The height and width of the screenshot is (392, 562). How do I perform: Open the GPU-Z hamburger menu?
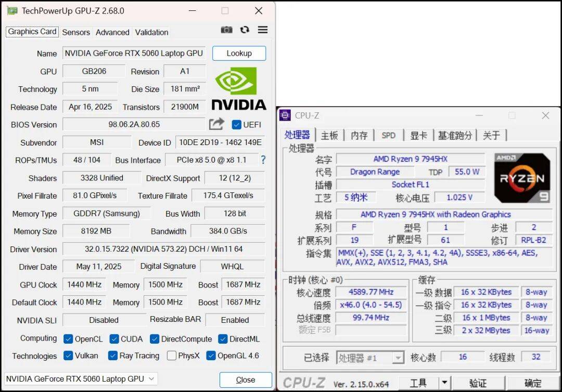[x=262, y=30]
